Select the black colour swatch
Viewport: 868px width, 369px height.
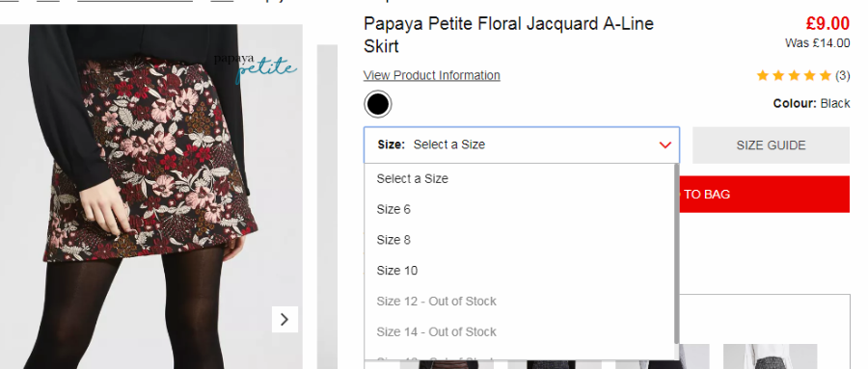click(377, 104)
